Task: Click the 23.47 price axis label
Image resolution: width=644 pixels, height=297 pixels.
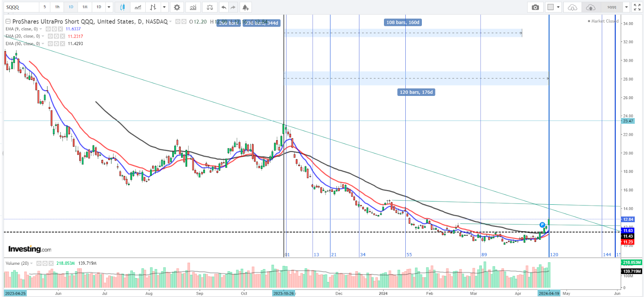Action: point(628,121)
